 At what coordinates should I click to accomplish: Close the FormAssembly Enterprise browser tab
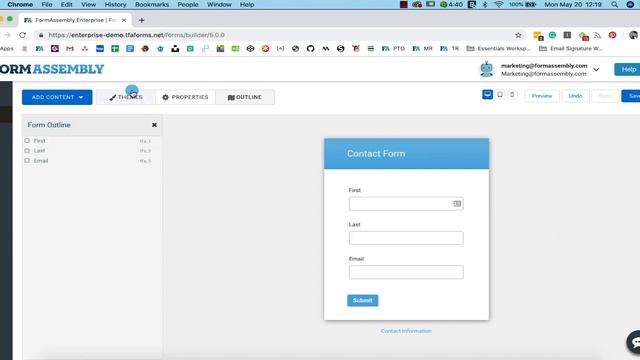(x=124, y=20)
